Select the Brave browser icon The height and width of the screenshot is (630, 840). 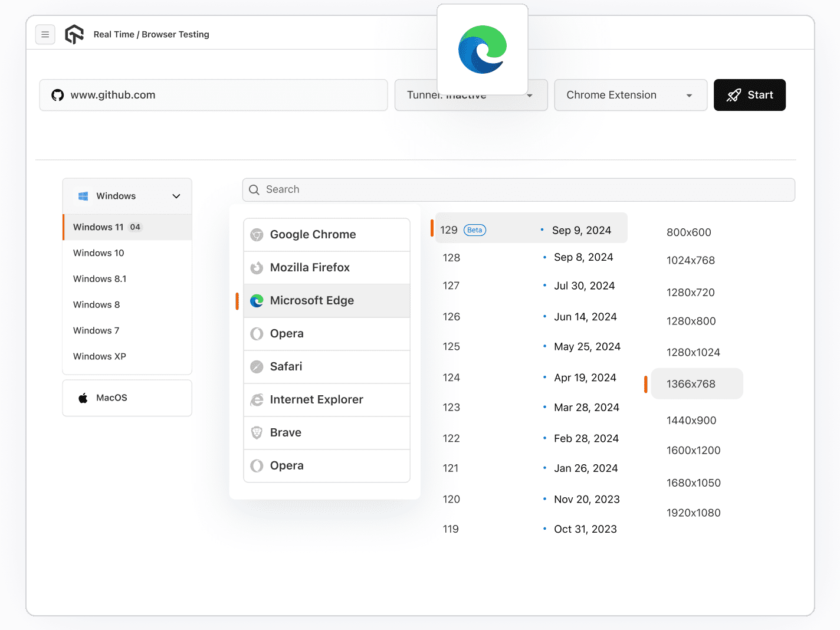(x=257, y=432)
